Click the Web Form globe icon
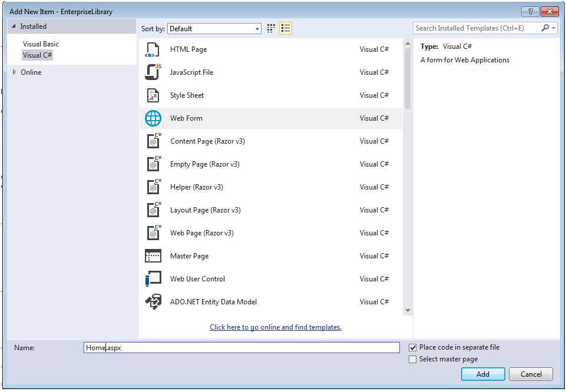566x392 pixels. (x=153, y=118)
